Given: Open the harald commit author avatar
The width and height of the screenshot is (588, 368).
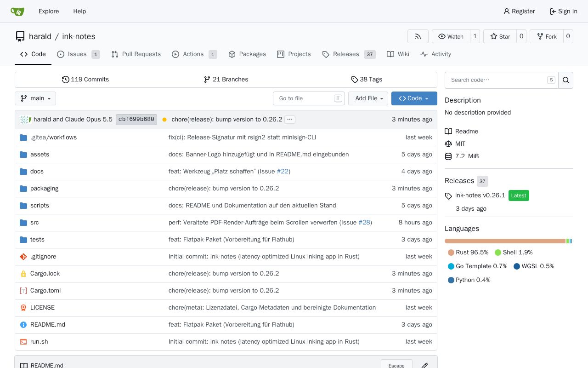Looking at the screenshot, I should (x=25, y=120).
